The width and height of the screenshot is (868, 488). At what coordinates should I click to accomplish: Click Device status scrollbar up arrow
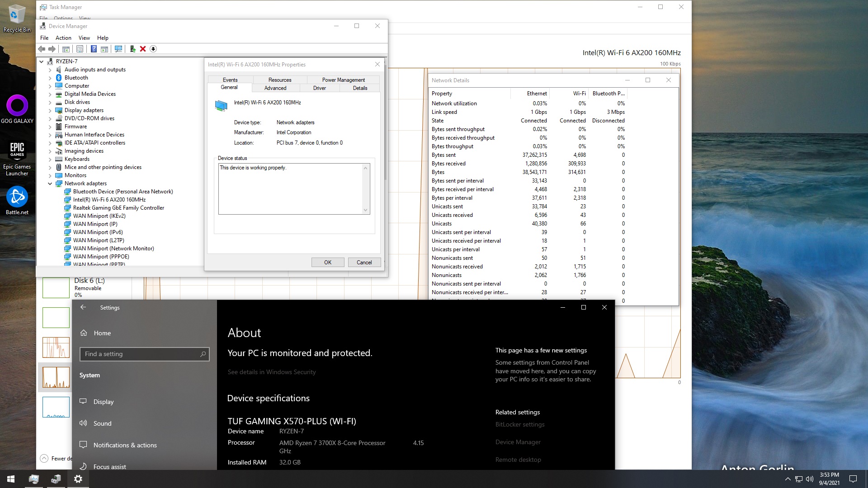tap(365, 168)
